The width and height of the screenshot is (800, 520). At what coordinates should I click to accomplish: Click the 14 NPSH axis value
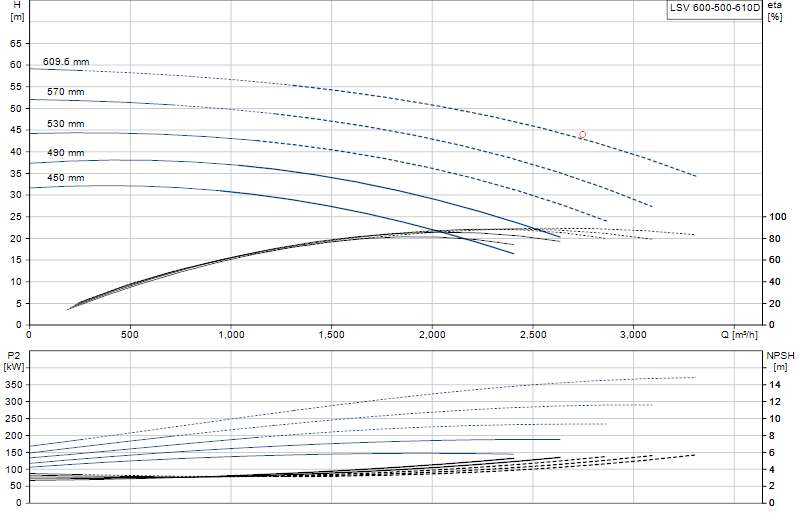tap(775, 385)
